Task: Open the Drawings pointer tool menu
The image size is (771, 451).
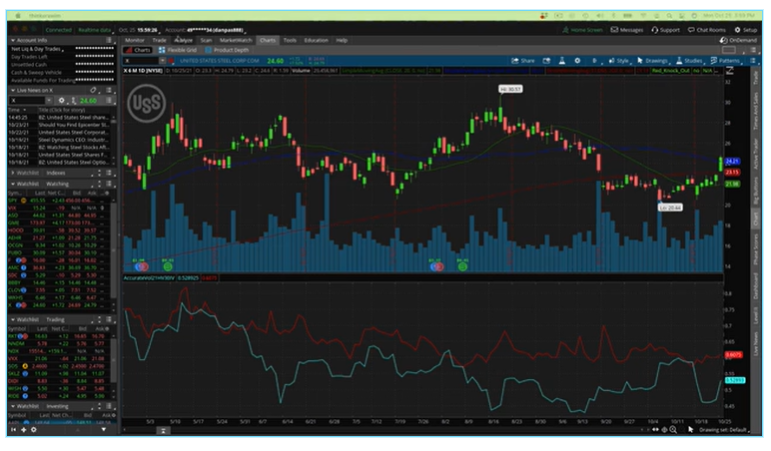Action: 652,60
